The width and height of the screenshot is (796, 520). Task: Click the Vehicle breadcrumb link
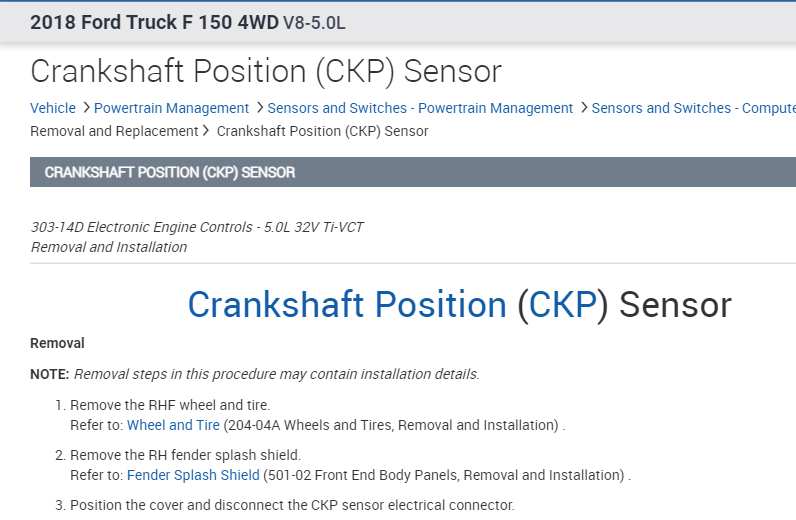[53, 108]
